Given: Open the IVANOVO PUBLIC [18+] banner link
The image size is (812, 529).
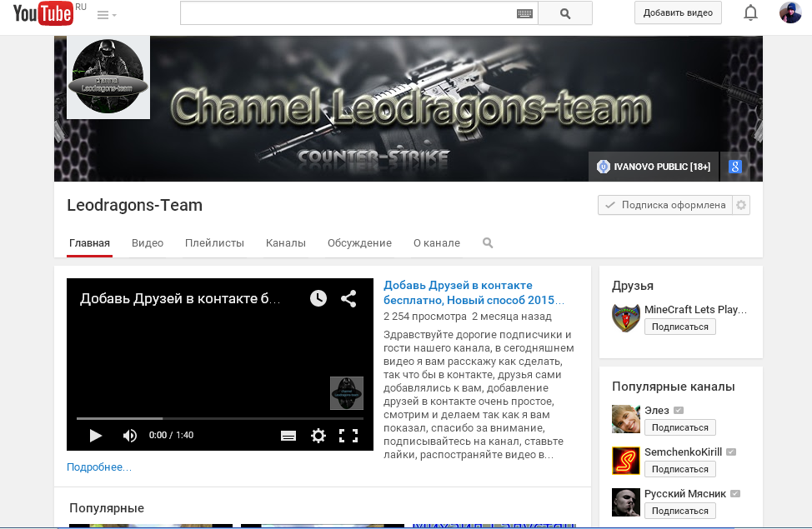Looking at the screenshot, I should click(x=654, y=167).
